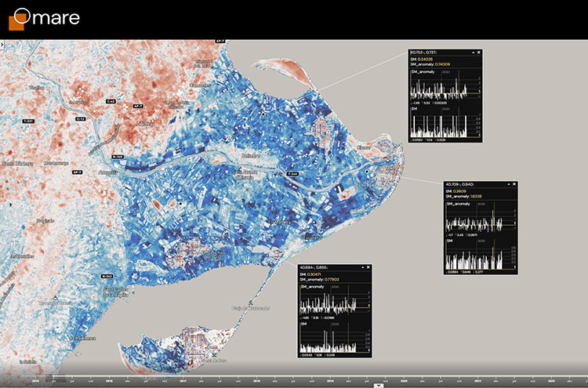
Task: Close the popup with SM_anomaly 1.83
Action: [x=514, y=184]
